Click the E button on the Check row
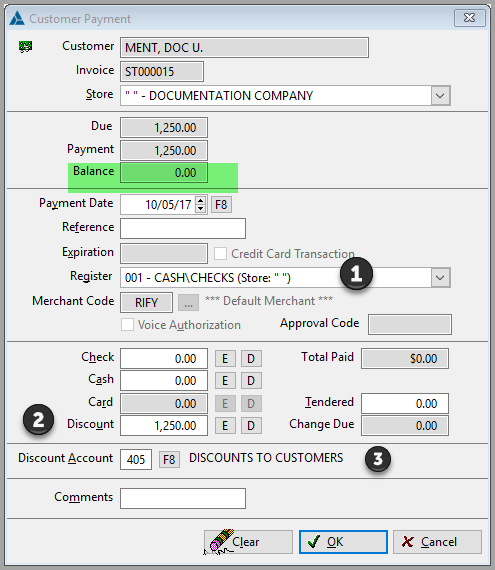 point(225,359)
